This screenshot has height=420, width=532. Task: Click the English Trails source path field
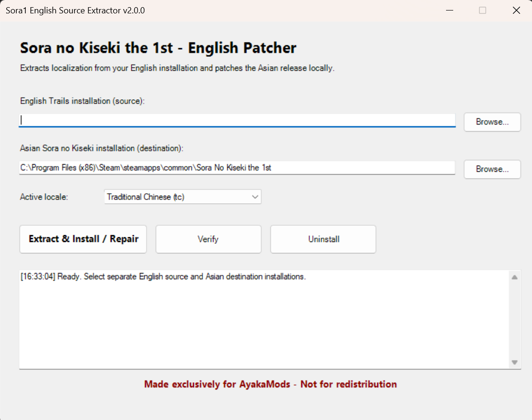click(x=237, y=120)
